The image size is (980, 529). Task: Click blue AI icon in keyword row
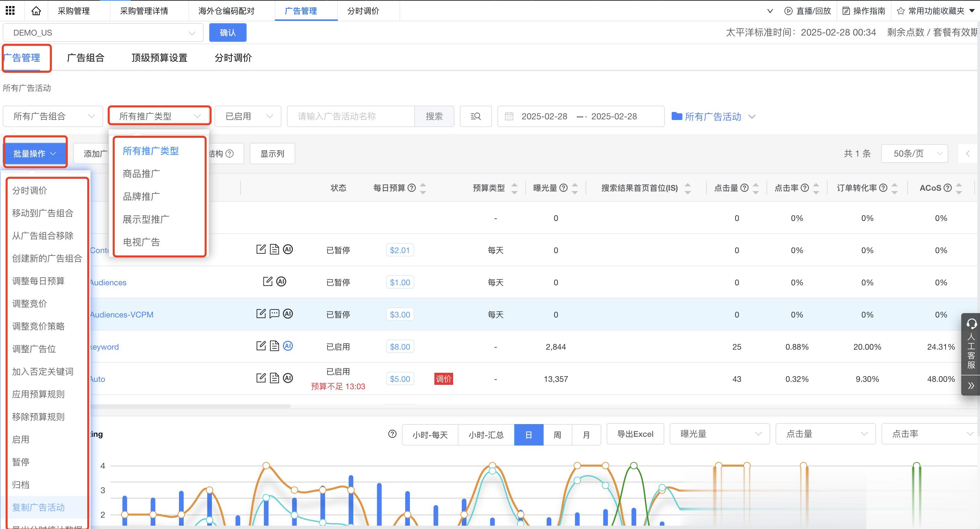coord(288,346)
